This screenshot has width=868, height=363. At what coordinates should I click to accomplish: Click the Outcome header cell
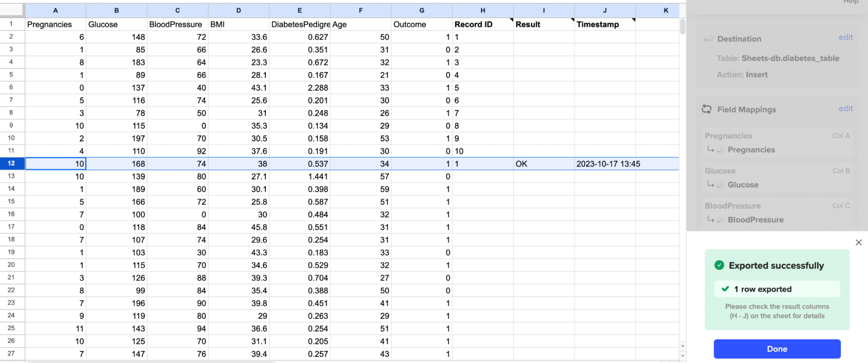[x=422, y=24]
